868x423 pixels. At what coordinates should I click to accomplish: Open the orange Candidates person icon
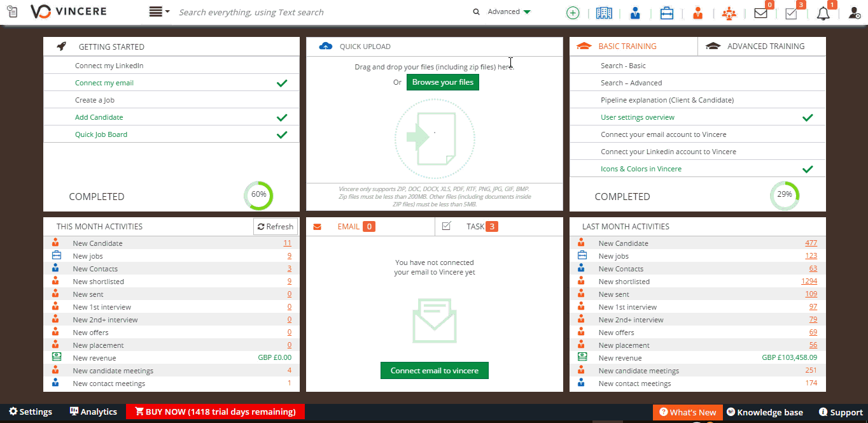pyautogui.click(x=697, y=13)
